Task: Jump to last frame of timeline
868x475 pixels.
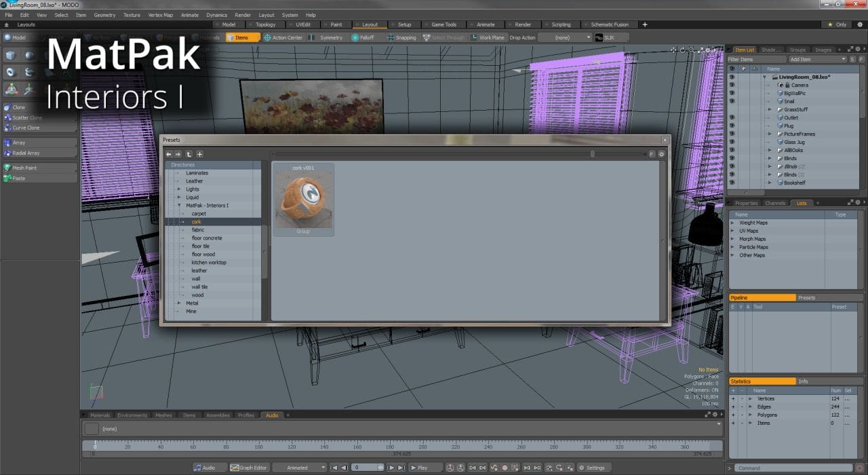Action: tap(401, 468)
